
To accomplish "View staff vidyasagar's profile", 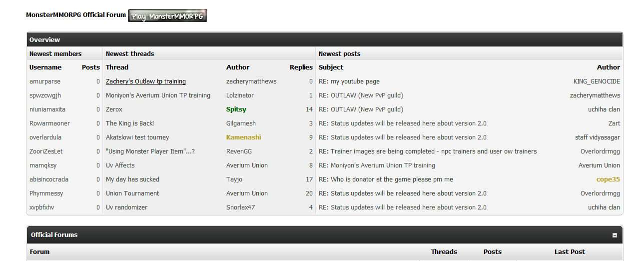I will (597, 137).
